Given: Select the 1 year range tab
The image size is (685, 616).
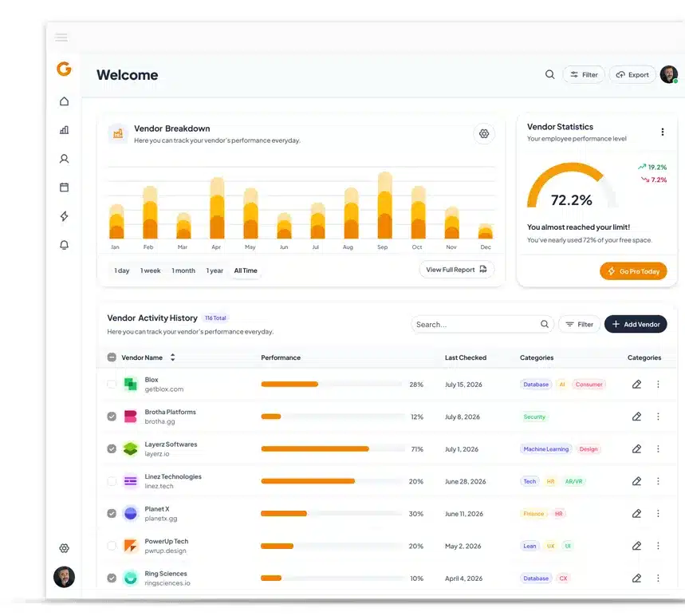Looking at the screenshot, I should (x=215, y=270).
